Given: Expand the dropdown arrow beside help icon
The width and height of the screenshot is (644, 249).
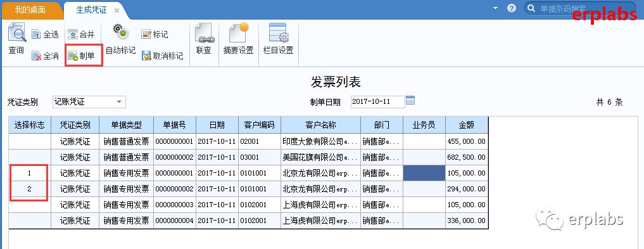Looking at the screenshot, I should 495,8.
